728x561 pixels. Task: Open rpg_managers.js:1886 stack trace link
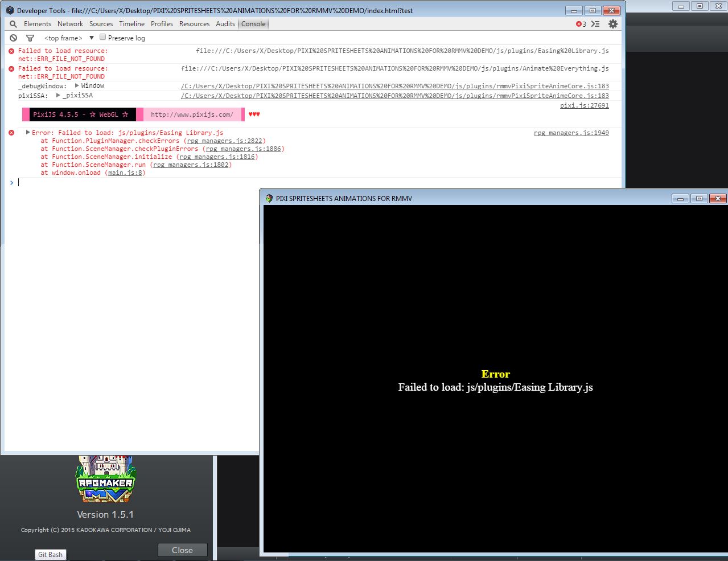[x=244, y=149]
